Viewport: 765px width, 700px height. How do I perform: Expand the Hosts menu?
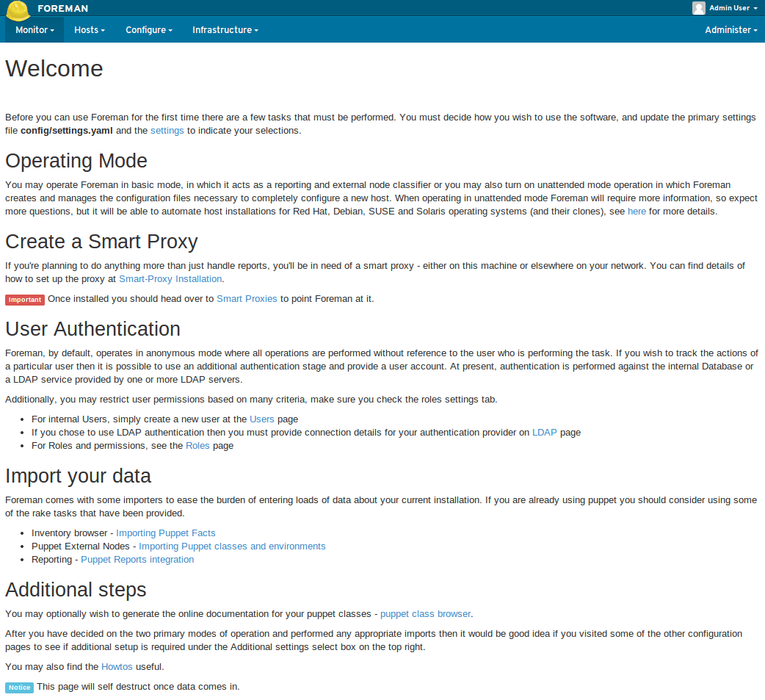89,30
